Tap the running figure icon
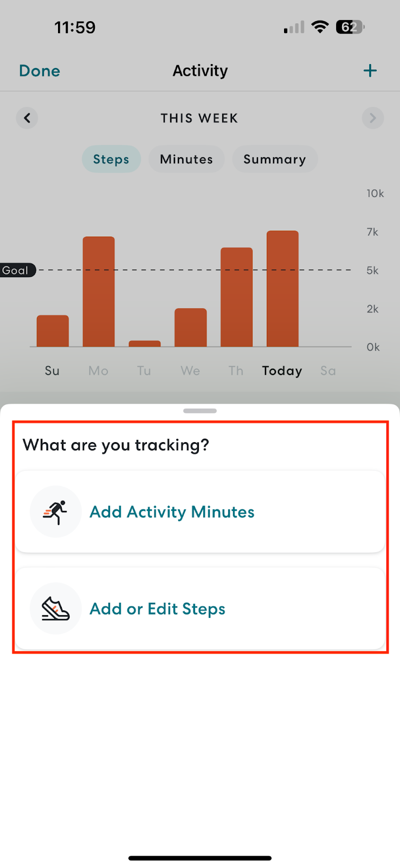The height and width of the screenshot is (868, 400). click(56, 512)
